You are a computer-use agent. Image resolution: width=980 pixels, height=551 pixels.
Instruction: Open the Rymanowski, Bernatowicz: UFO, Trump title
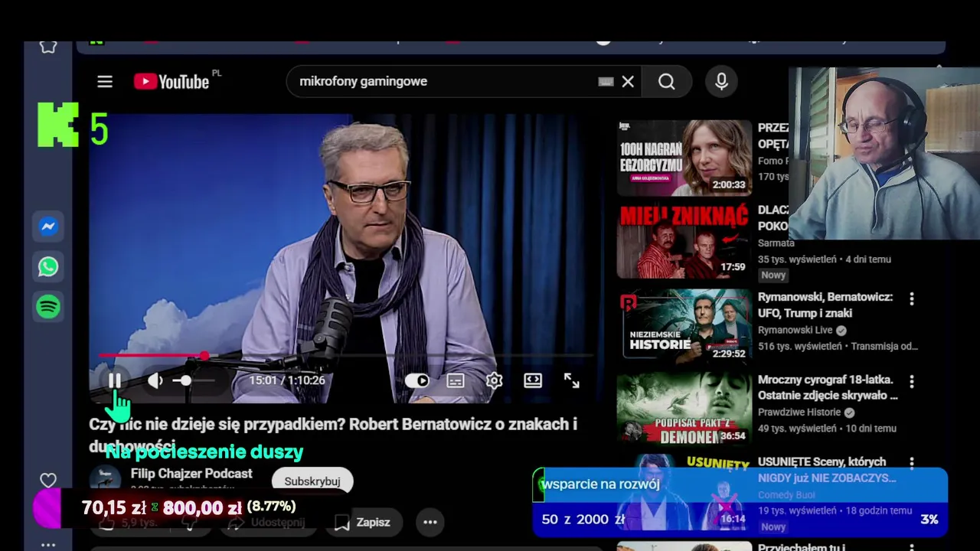(x=825, y=305)
